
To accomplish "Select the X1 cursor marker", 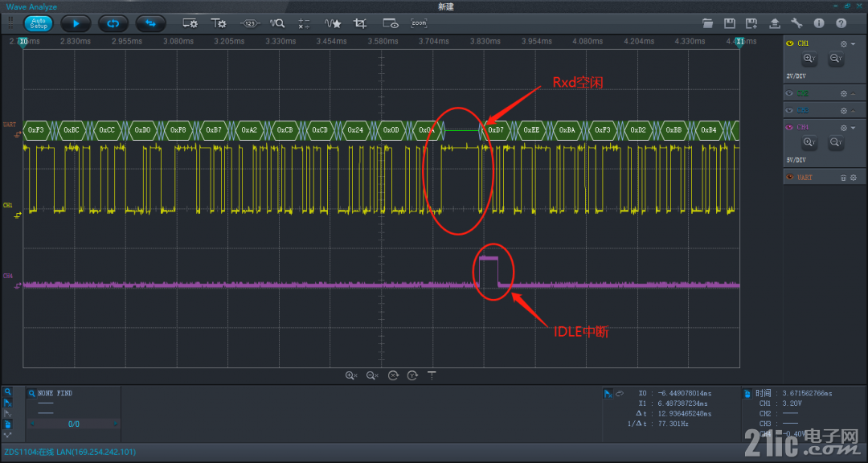I will coord(739,43).
